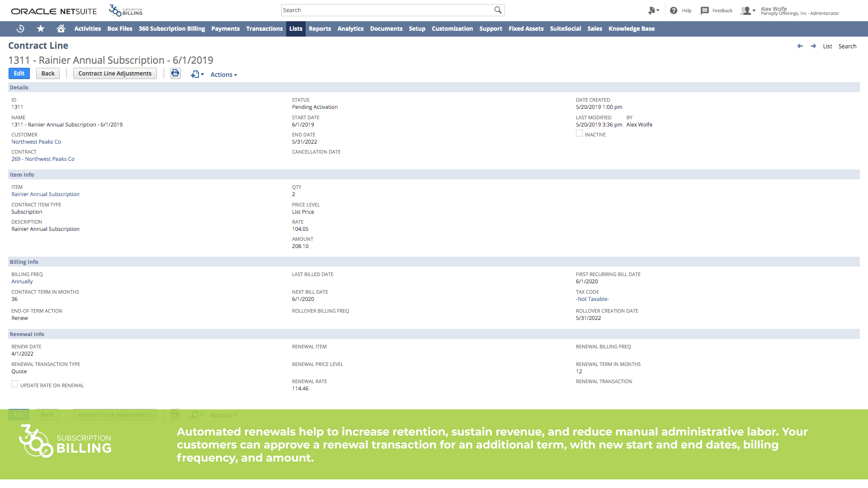
Task: Click the Search link at top right
Action: [847, 46]
